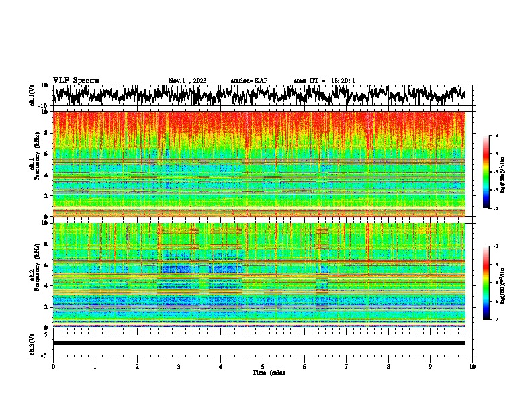
Task: Click the "-3" label on ch.1 color scale
Action: click(x=495, y=136)
